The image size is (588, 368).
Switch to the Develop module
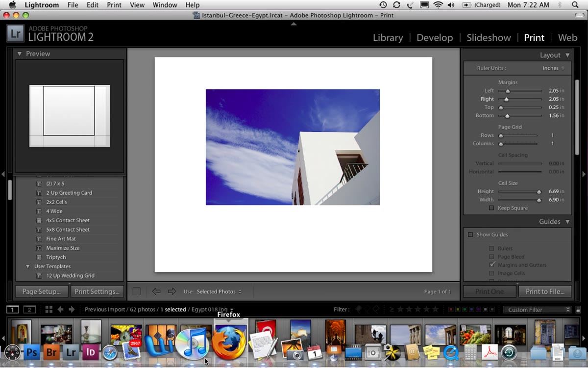[435, 38]
